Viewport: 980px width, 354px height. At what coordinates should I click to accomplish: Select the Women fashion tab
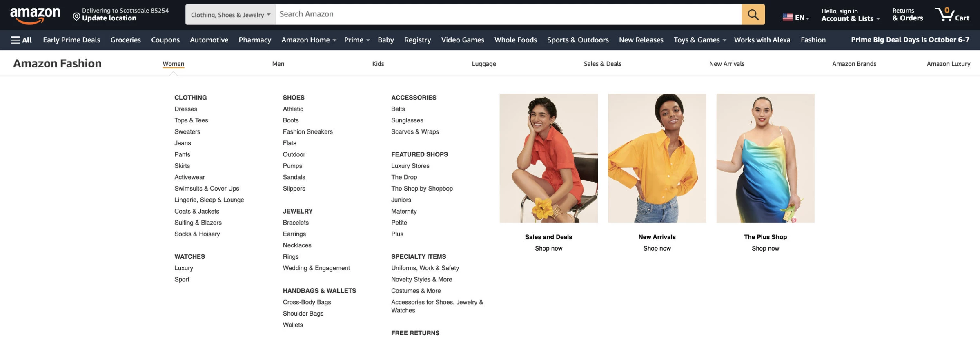click(x=173, y=64)
